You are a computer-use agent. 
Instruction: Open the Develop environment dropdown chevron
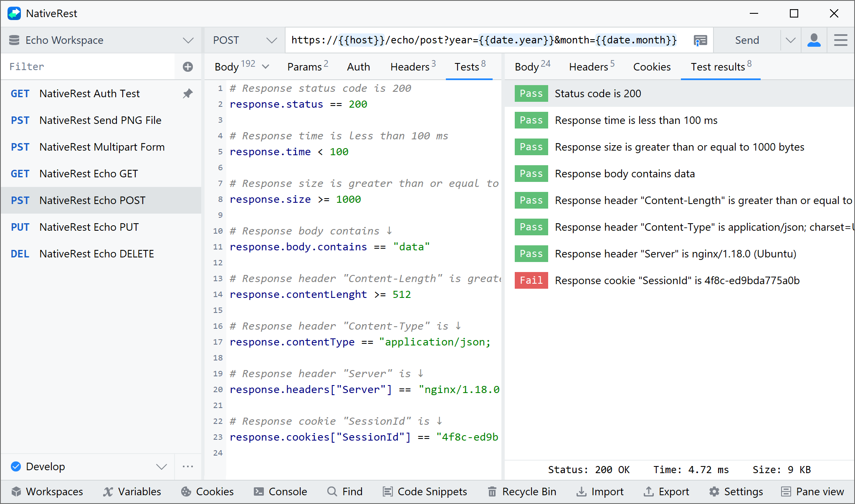162,466
